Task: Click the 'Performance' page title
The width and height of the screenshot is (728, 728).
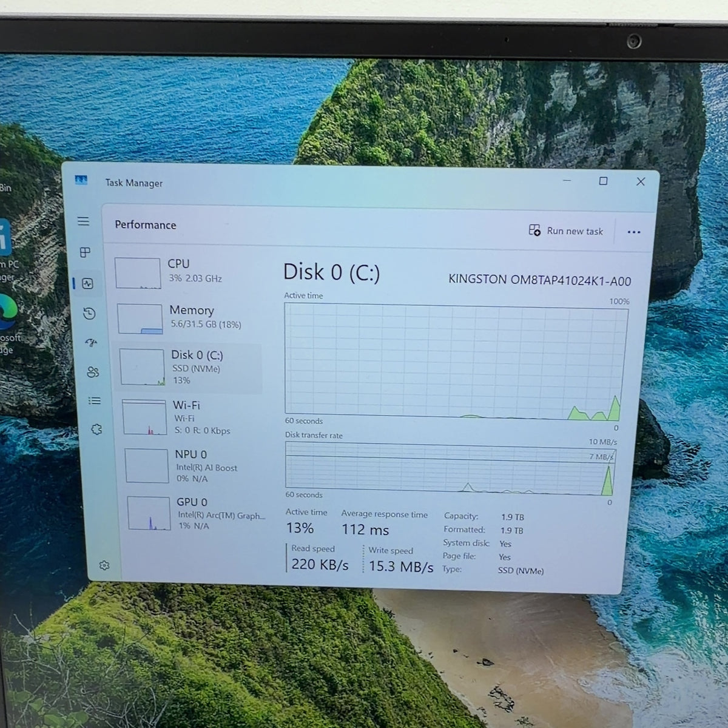Action: 146,225
